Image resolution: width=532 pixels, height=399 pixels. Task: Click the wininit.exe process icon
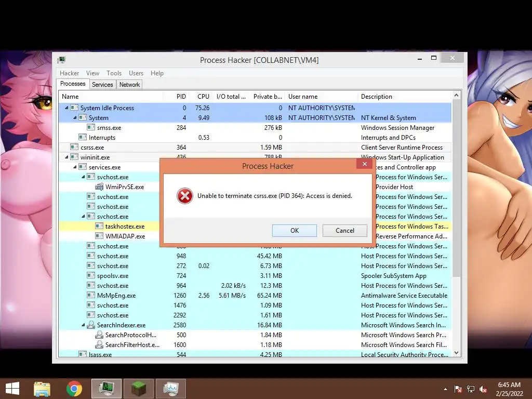click(74, 157)
